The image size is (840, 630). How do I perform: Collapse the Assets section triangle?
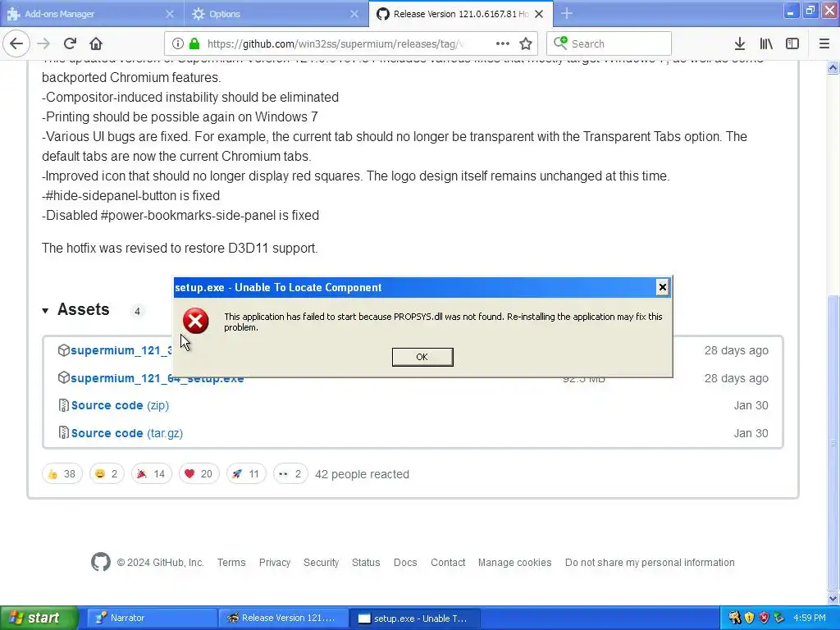[46, 311]
